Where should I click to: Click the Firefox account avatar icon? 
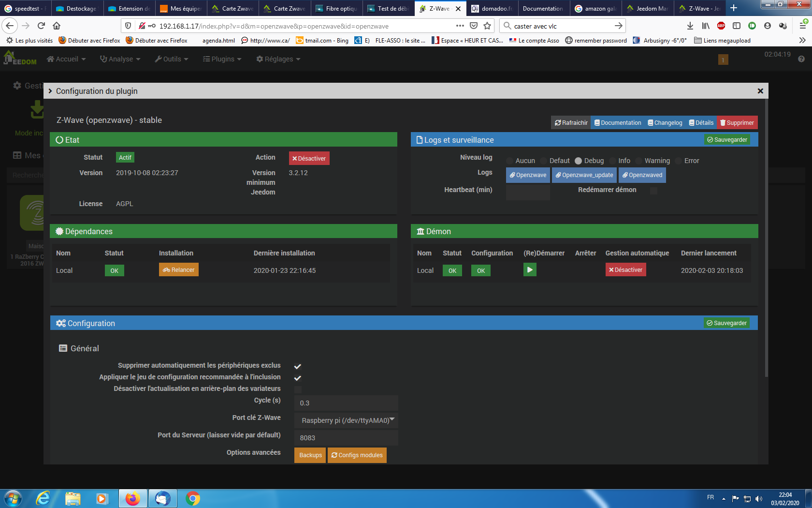(x=768, y=26)
